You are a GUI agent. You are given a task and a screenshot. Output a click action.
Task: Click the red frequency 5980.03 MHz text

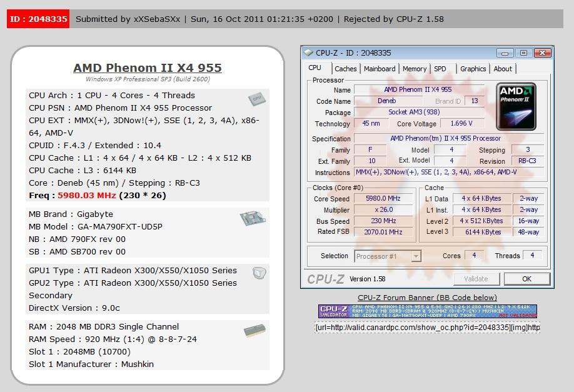[87, 196]
